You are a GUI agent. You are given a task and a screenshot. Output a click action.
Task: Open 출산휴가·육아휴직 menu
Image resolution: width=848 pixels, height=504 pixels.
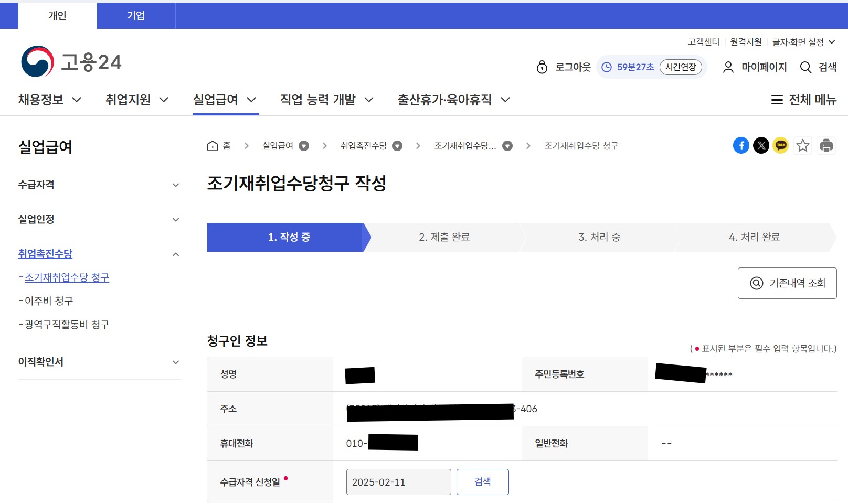(454, 100)
